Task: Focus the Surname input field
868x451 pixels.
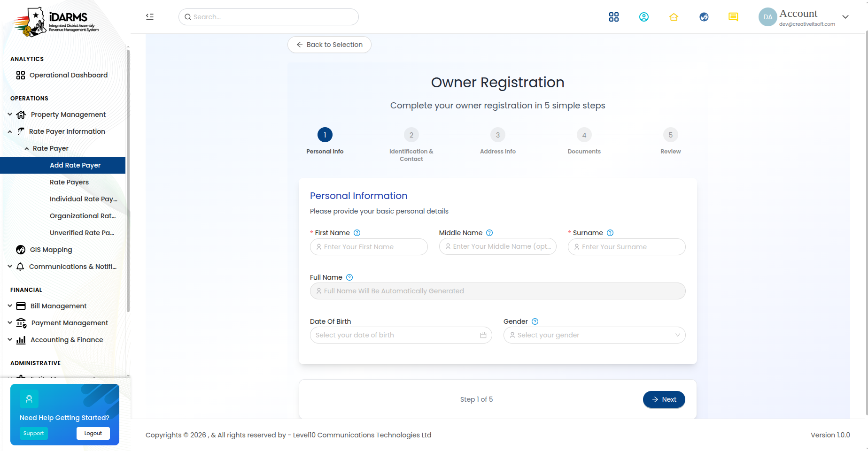Action: pyautogui.click(x=627, y=247)
